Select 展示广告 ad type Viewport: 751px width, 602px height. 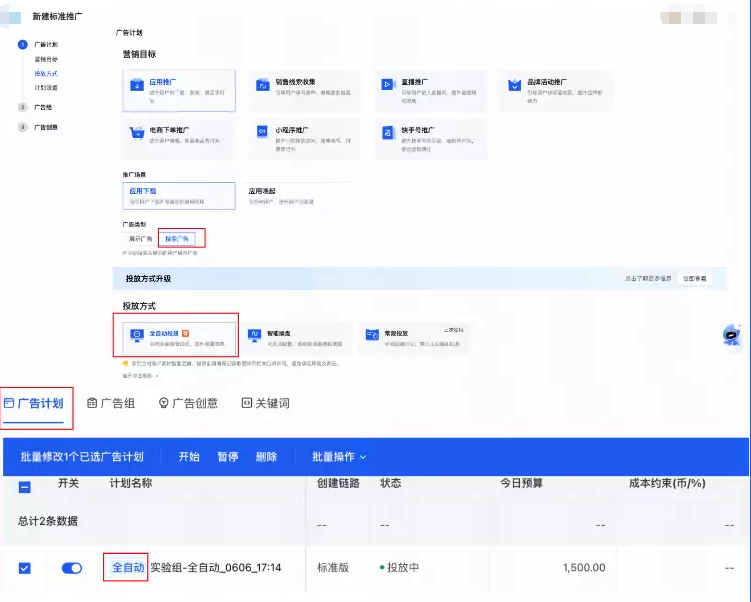coord(140,239)
